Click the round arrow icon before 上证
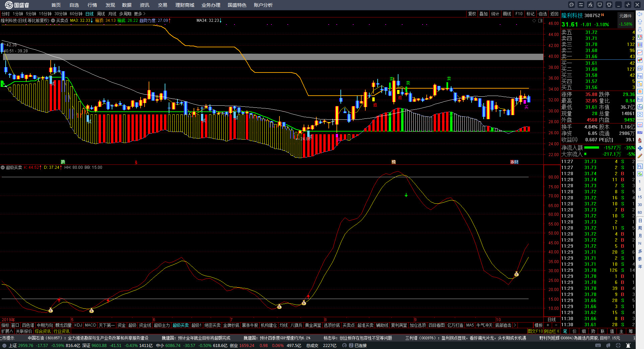The width and height of the screenshot is (644, 349). pos(4,345)
